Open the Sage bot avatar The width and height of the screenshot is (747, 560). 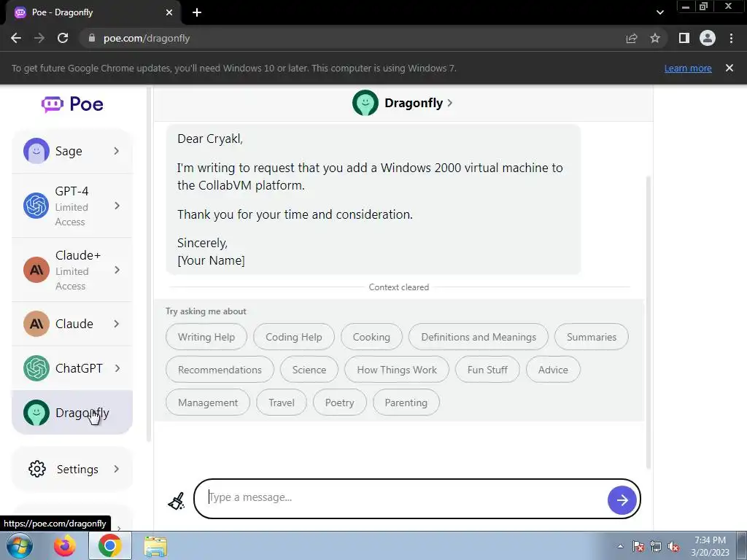36,151
